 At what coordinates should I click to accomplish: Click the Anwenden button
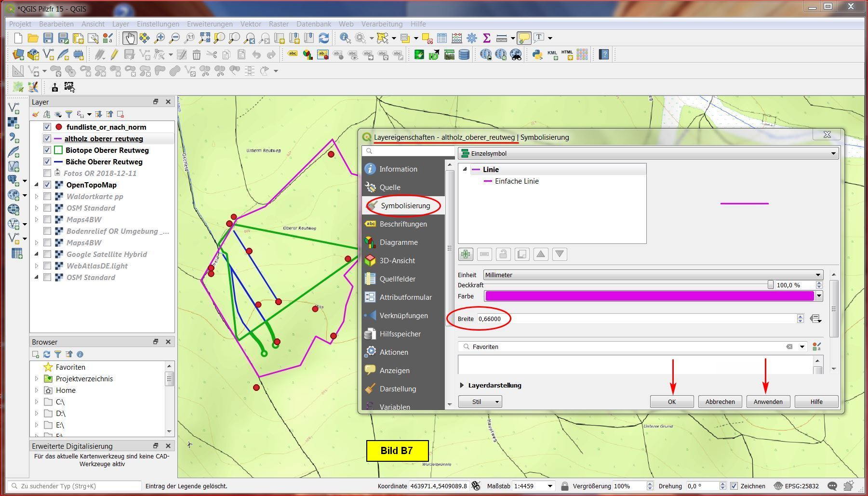point(768,402)
